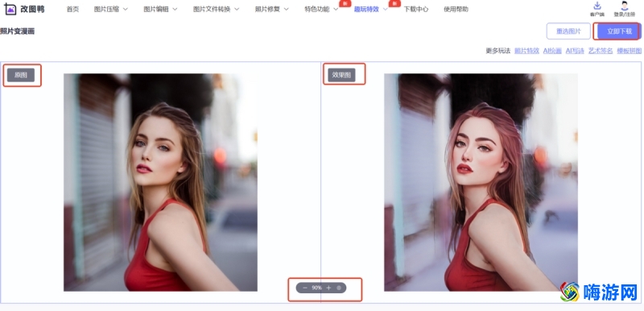
Task: Click the 90% zoom value
Action: coord(316,288)
